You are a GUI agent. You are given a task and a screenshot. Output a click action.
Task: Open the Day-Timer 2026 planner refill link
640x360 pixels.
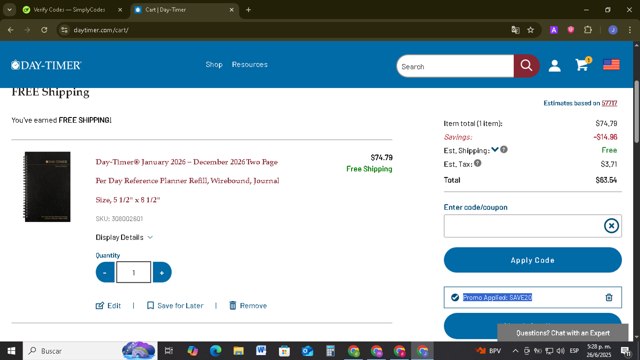(187, 181)
